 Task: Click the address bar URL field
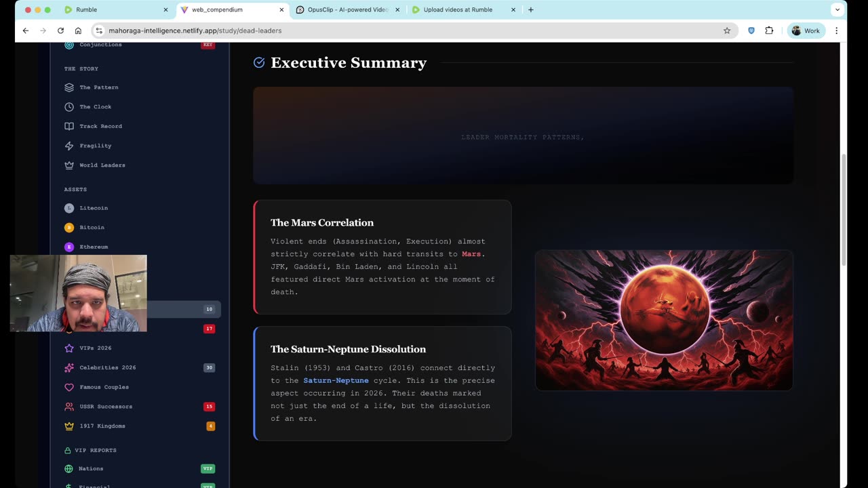click(x=414, y=30)
